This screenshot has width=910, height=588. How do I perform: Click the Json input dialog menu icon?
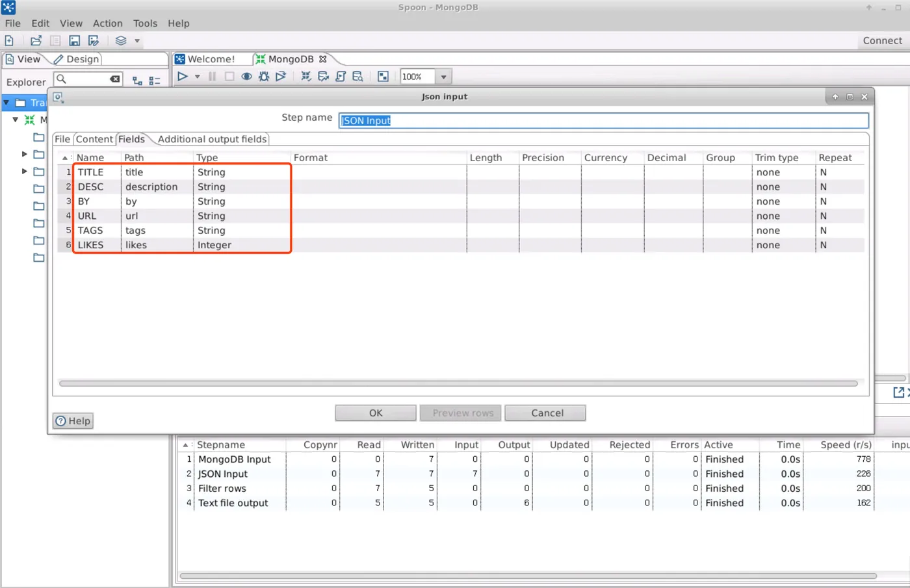click(58, 97)
